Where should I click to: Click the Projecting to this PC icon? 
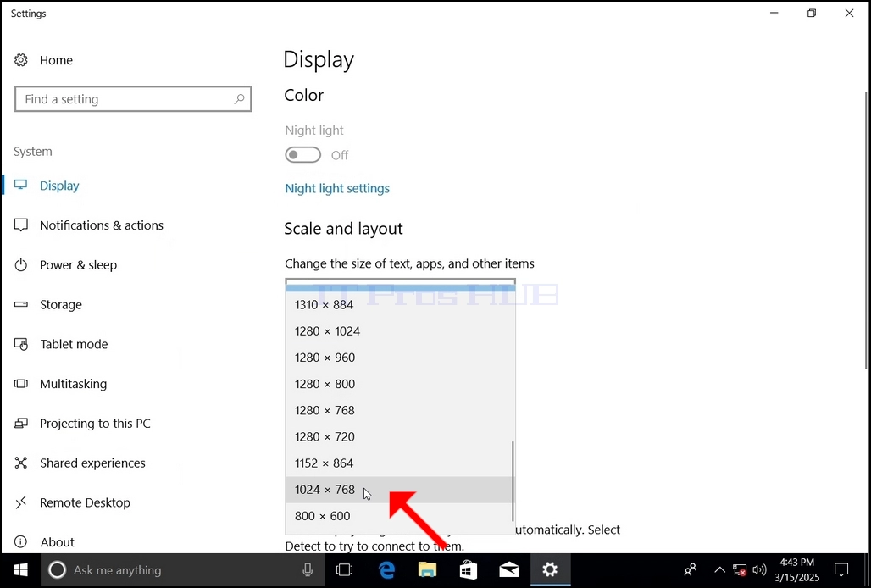[20, 423]
